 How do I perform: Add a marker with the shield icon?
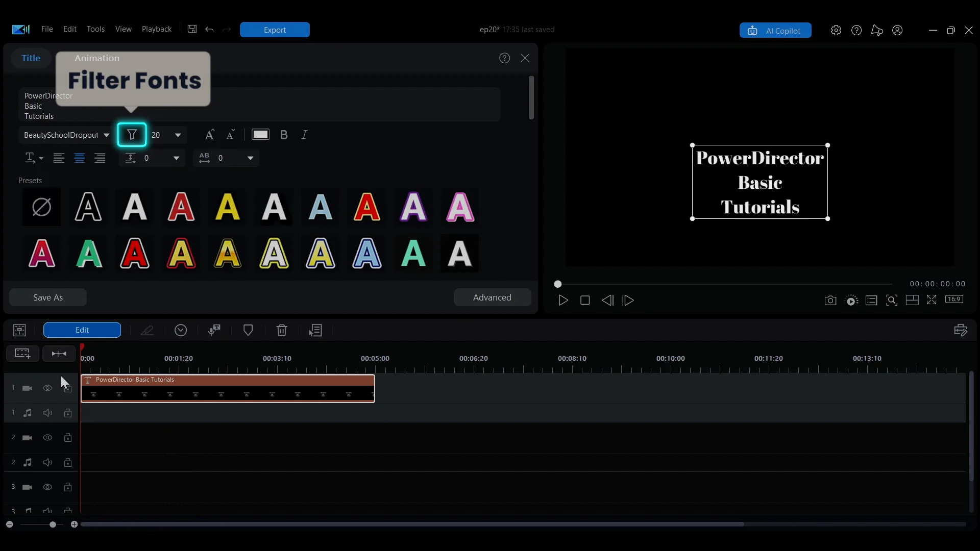click(x=248, y=330)
